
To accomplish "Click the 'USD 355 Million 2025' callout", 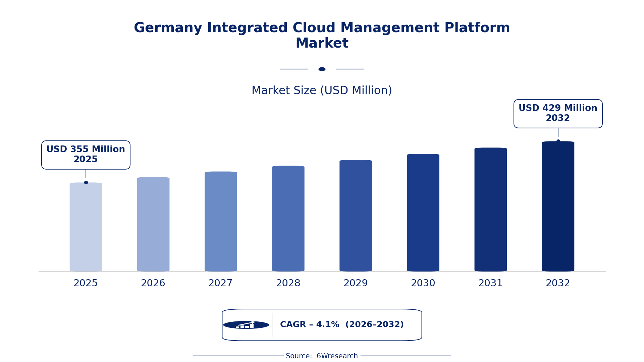I will point(86,155).
